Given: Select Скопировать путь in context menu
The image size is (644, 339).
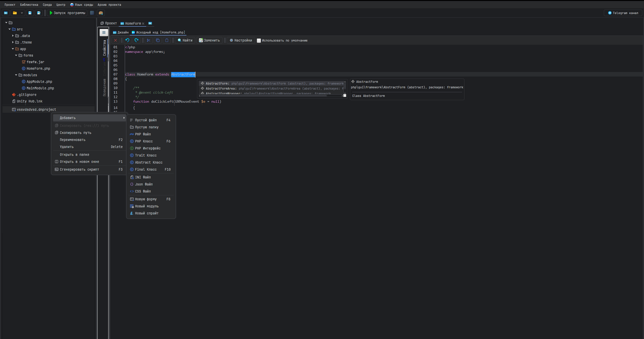Looking at the screenshot, I should tap(89, 133).
